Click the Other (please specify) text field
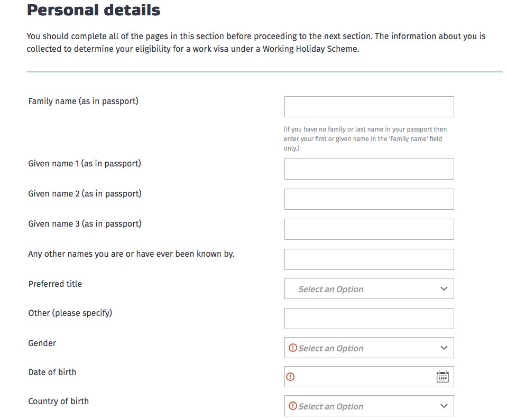Image resolution: width=507 pixels, height=420 pixels. tap(369, 319)
